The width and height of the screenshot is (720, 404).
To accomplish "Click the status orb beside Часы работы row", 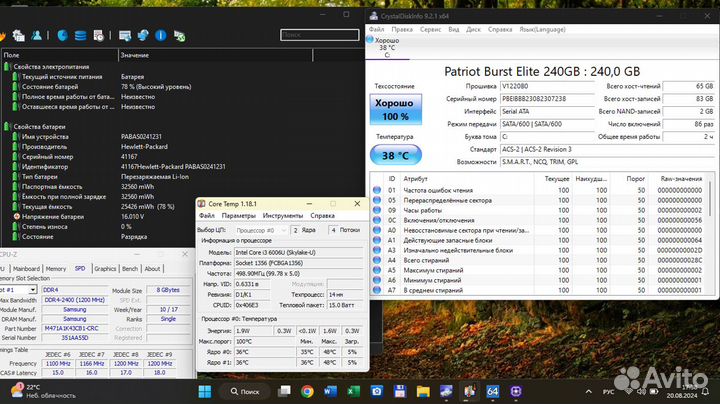I will point(377,210).
